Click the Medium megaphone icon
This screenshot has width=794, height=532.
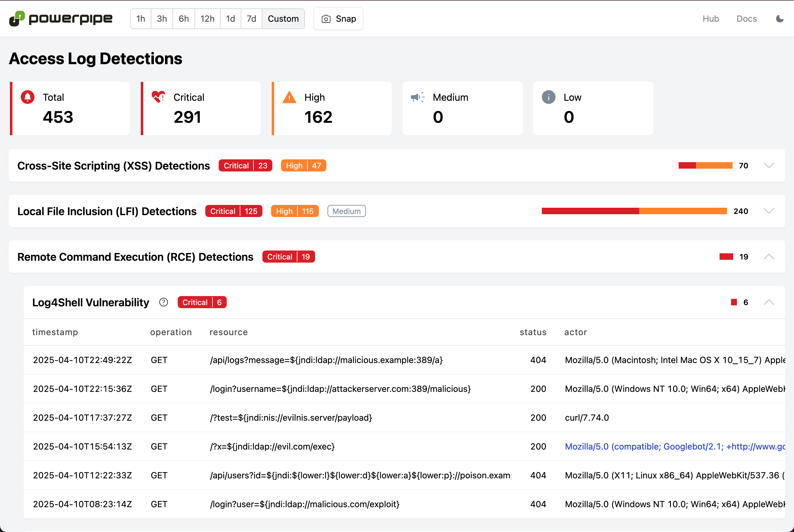417,97
